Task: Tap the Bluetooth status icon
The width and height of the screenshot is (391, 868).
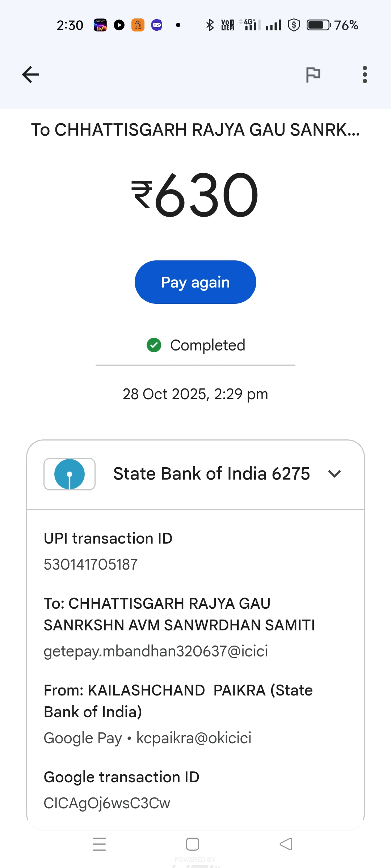Action: tap(210, 25)
